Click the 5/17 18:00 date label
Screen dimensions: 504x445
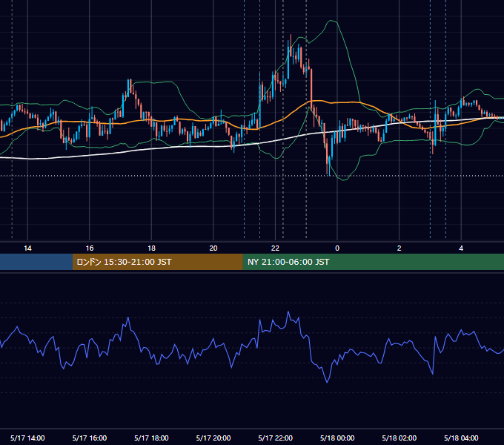tap(151, 438)
